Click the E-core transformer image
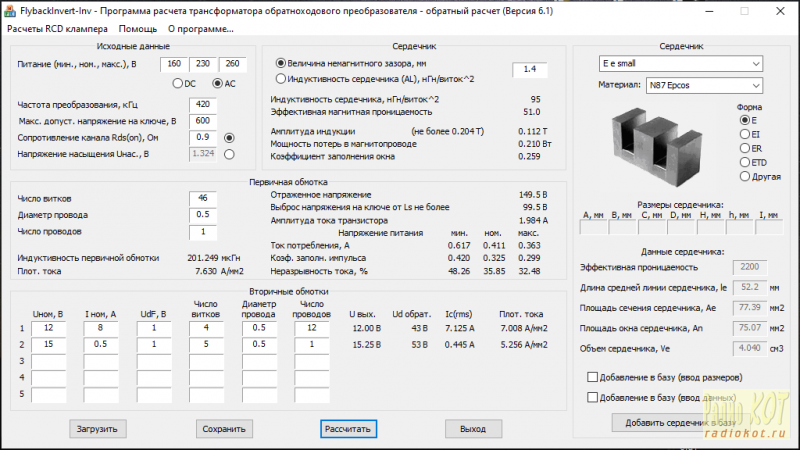Image resolution: width=800 pixels, height=450 pixels. point(653,139)
